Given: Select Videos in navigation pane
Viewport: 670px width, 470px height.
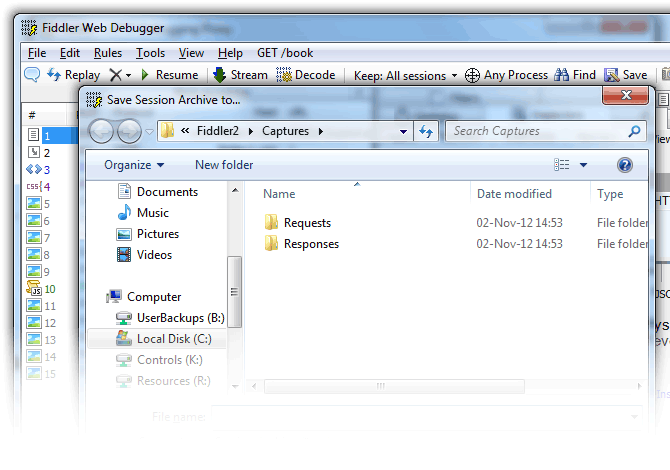Looking at the screenshot, I should pyautogui.click(x=144, y=255).
